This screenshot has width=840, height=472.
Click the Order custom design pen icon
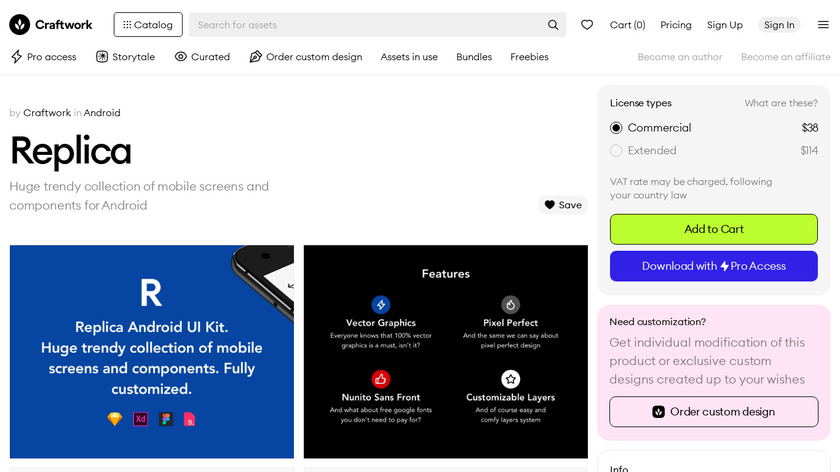(x=256, y=57)
